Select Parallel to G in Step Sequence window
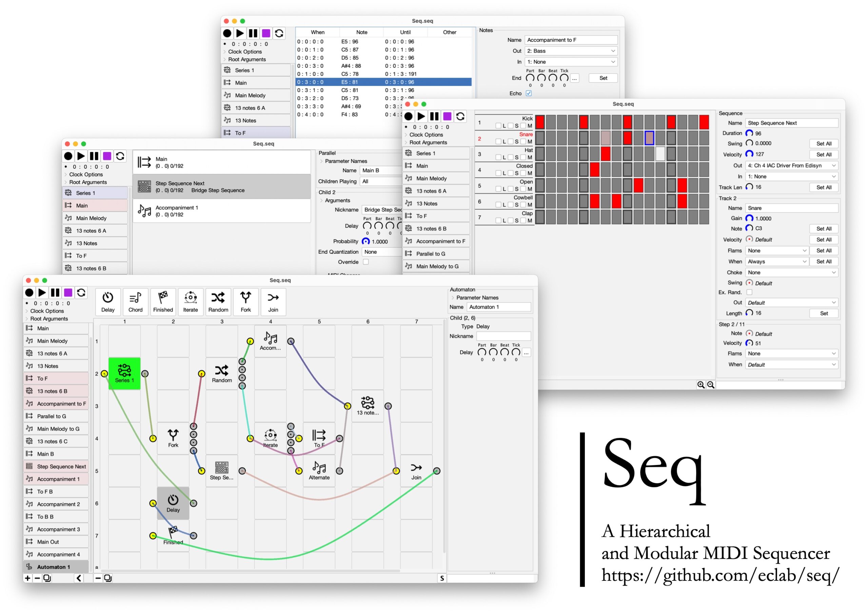 (436, 253)
